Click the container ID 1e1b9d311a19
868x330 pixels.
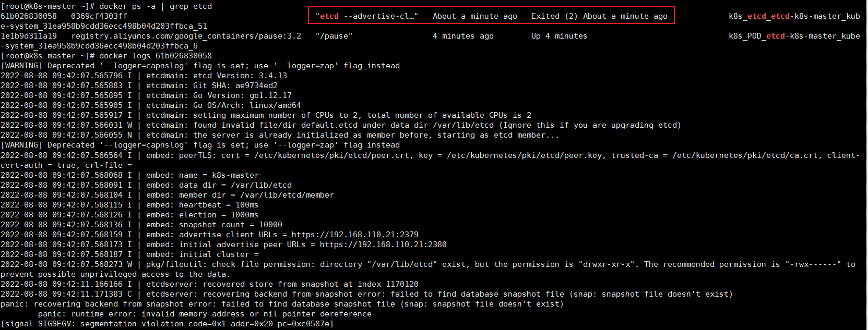pyautogui.click(x=29, y=36)
